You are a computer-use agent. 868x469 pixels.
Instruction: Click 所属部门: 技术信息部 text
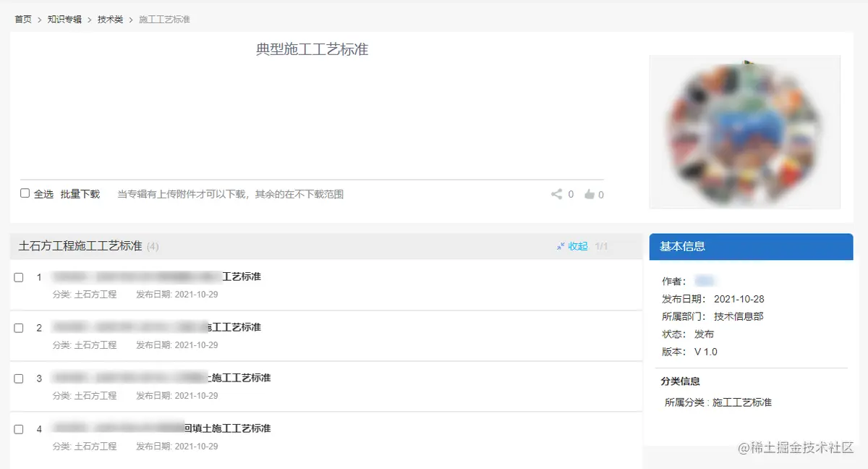pyautogui.click(x=712, y=316)
